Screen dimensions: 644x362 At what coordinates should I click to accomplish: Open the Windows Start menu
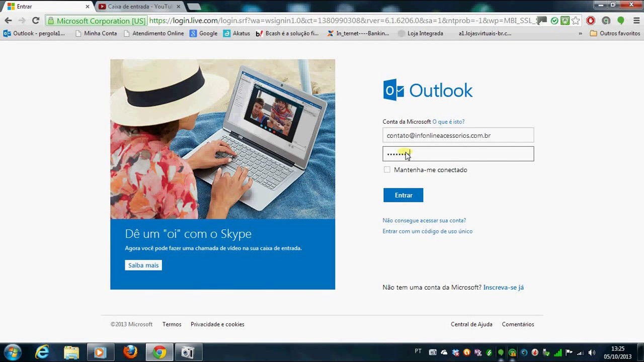[x=12, y=352]
